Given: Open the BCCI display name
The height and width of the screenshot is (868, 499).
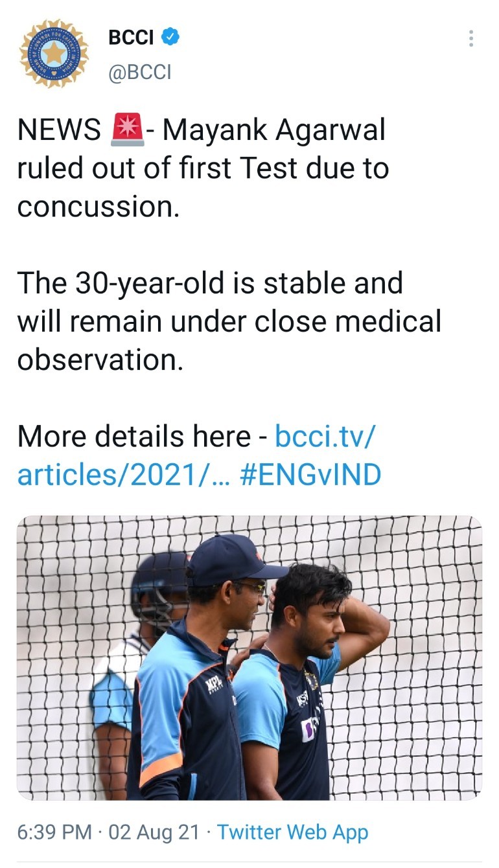Looking at the screenshot, I should point(132,38).
